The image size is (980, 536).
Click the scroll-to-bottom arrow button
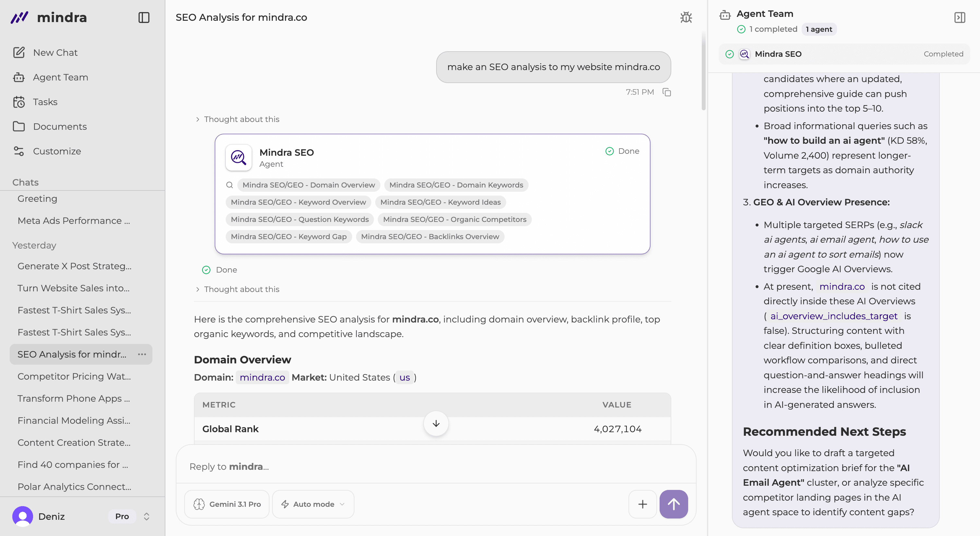[x=436, y=424]
